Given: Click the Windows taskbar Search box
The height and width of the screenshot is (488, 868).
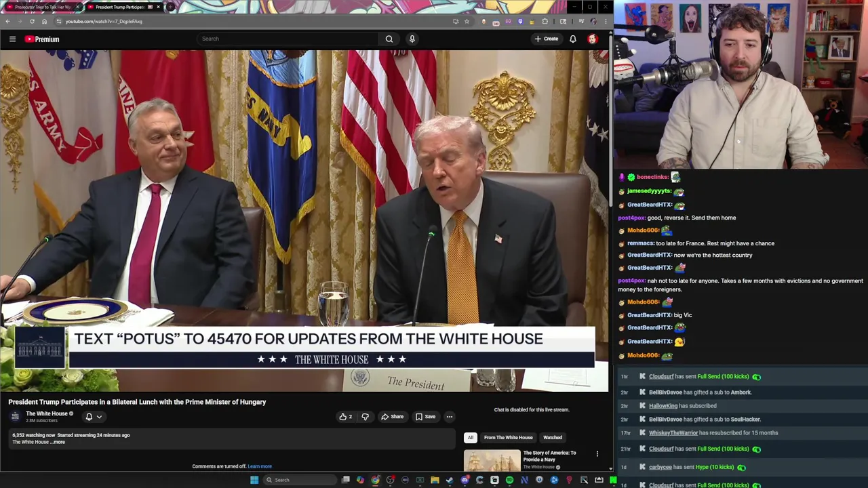Looking at the screenshot, I should coord(298,480).
